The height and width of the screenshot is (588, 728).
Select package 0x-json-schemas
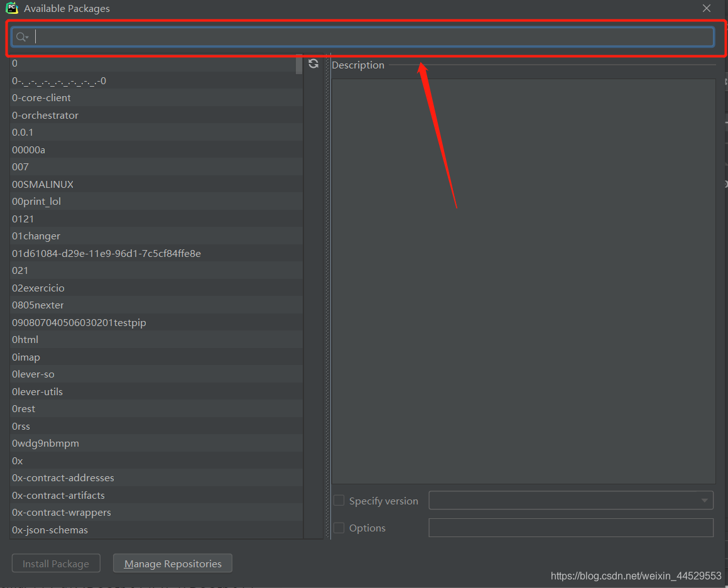[156, 530]
